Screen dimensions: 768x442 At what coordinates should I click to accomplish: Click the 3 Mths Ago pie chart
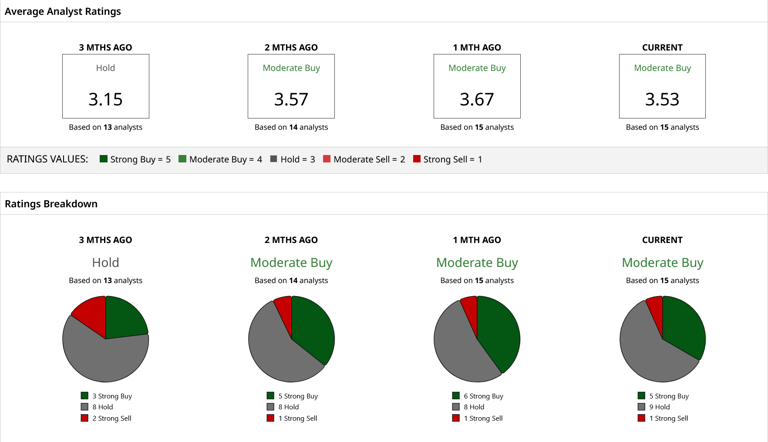pyautogui.click(x=106, y=339)
